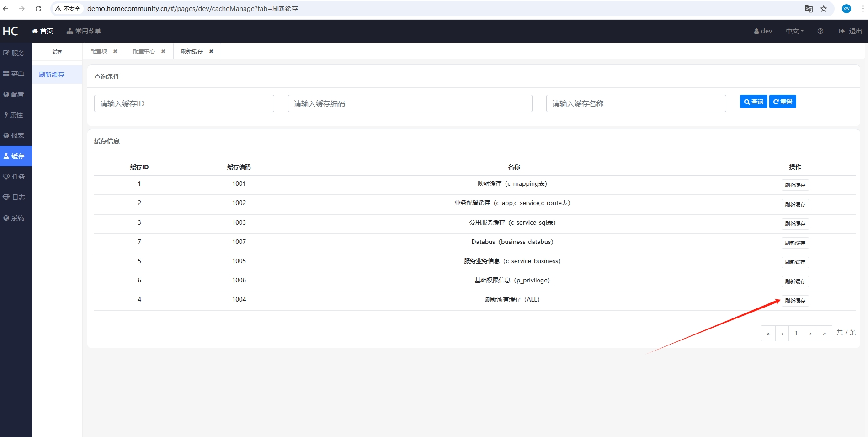Image resolution: width=868 pixels, height=437 pixels.
Task: Select 刷新缓存 in the left submenu
Action: pos(52,75)
